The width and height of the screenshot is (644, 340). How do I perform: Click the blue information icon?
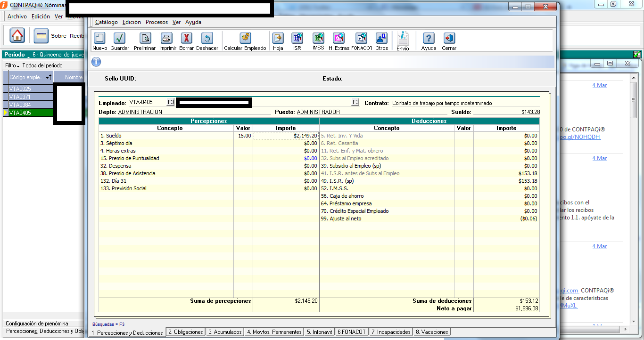96,62
